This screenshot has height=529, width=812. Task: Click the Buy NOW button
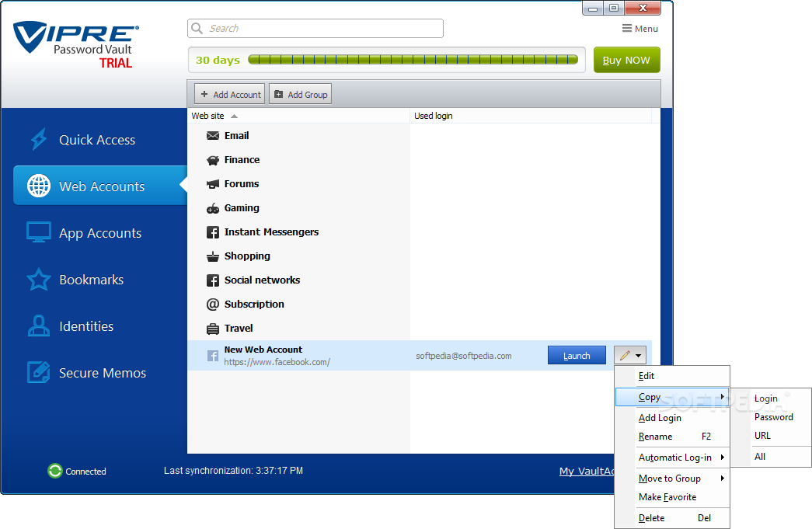[x=626, y=60]
